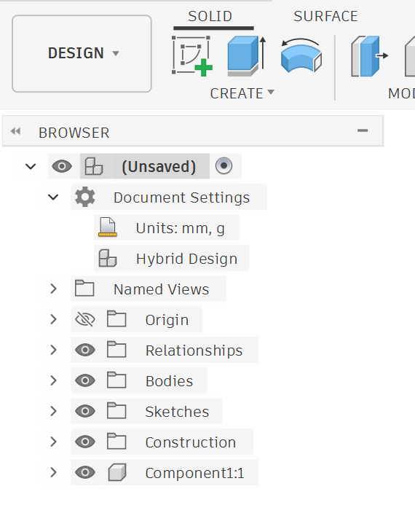The image size is (415, 532).
Task: Activate the root component radio button
Action: click(224, 166)
